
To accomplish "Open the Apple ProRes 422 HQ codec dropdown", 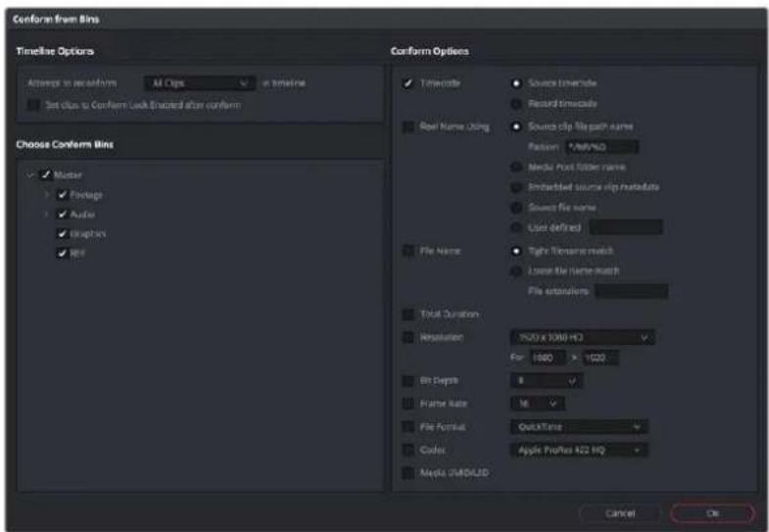I will tap(579, 450).
